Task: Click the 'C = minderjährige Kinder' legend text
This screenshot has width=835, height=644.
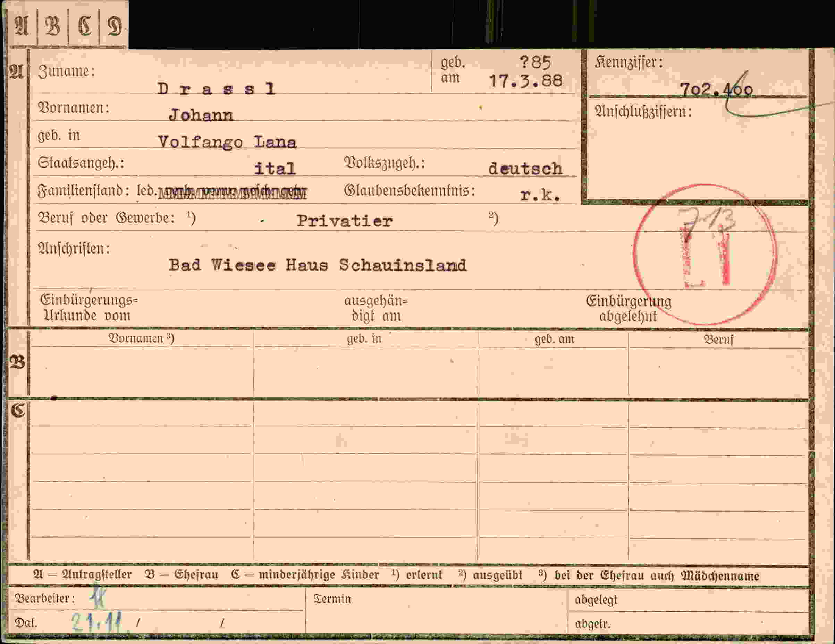Action: 305,575
